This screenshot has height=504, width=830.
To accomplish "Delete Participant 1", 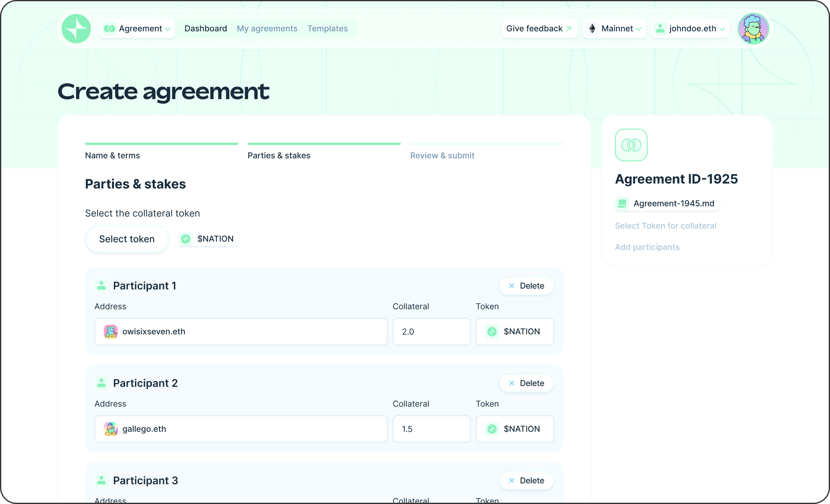I will tap(526, 286).
